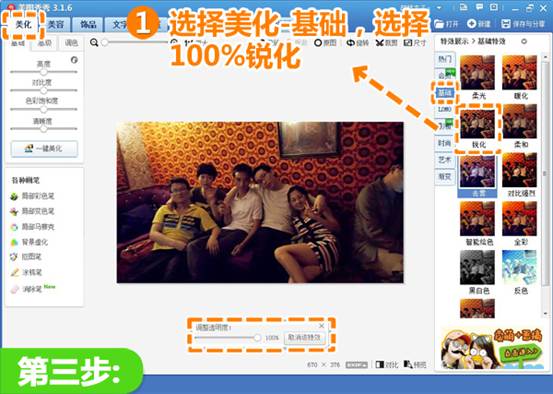Toggle 原图 original image view

point(325,43)
